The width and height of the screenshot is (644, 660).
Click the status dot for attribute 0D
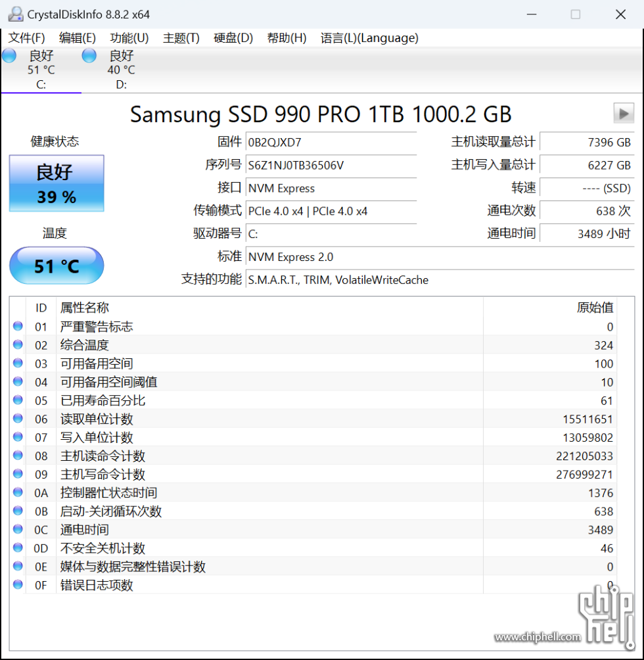click(x=18, y=548)
